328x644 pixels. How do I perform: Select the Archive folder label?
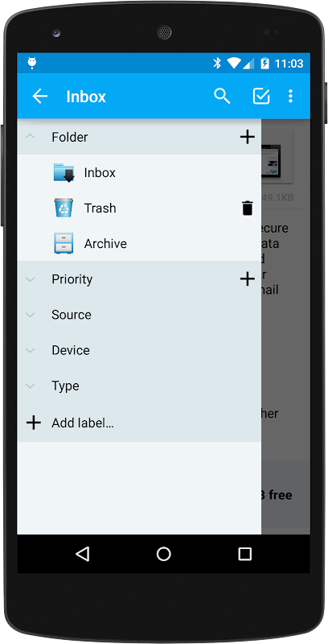105,244
